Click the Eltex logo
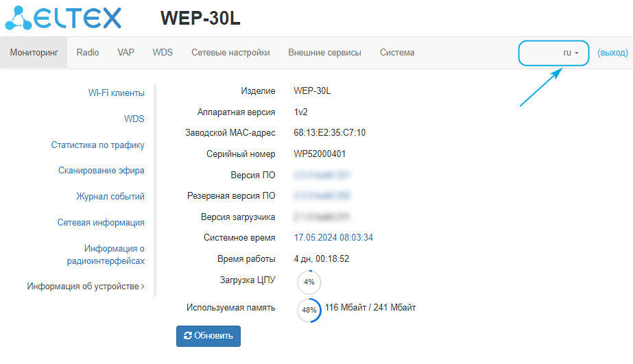 point(63,18)
